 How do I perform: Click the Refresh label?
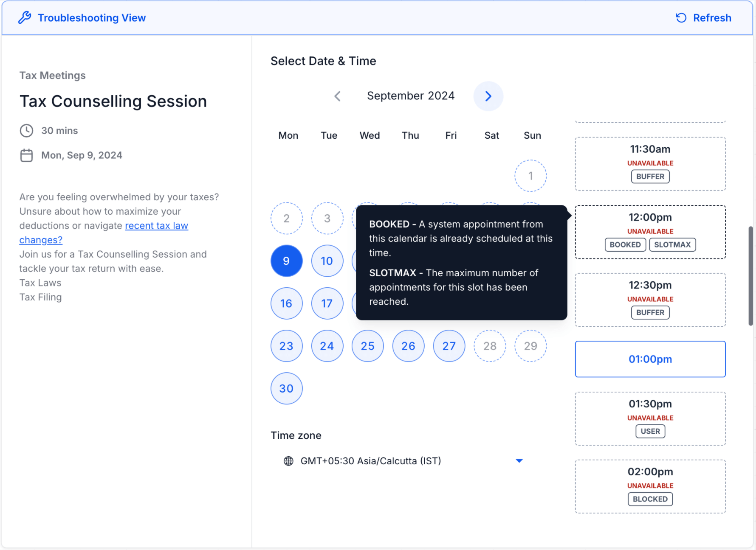(712, 18)
